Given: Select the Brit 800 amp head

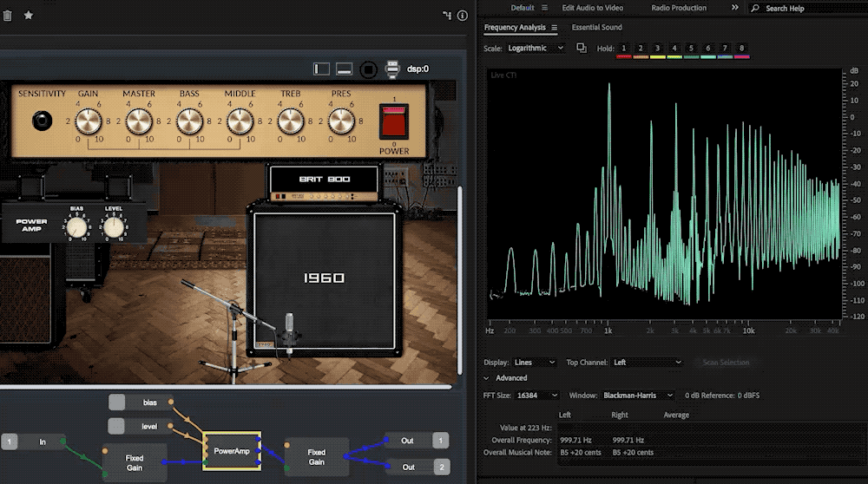Looking at the screenshot, I should pyautogui.click(x=324, y=184).
